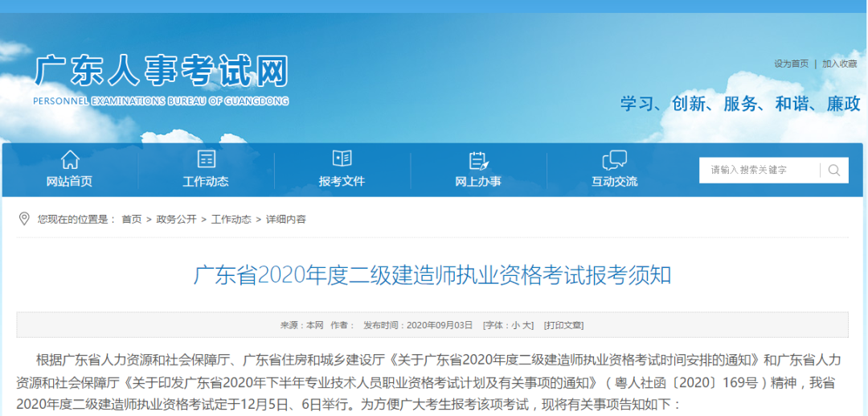Click the 打印文章 print link
The image size is (868, 416).
coord(563,325)
